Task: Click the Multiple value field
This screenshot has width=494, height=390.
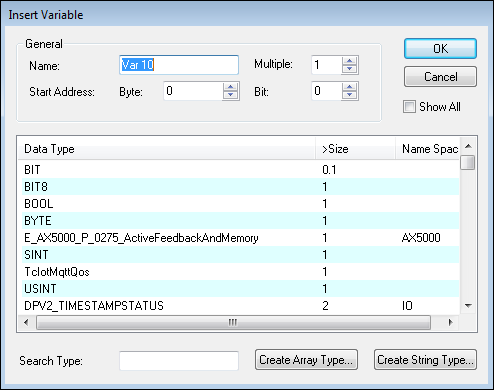Action: click(x=327, y=65)
